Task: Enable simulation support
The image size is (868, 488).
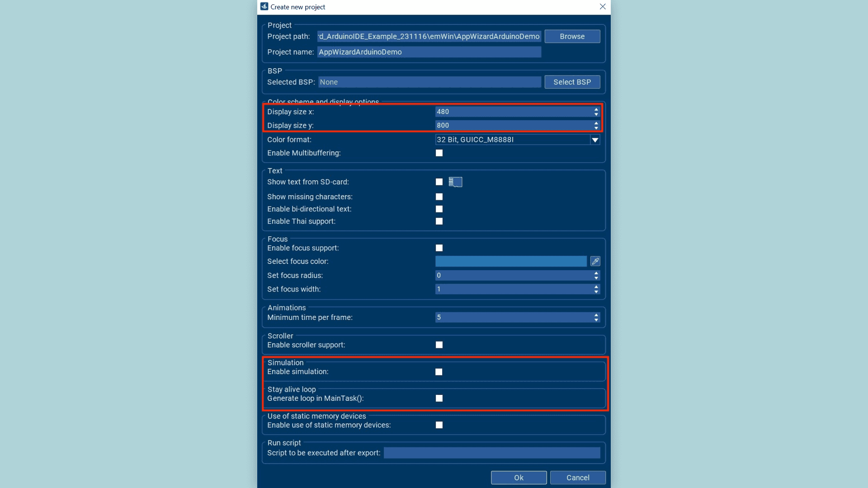Action: pos(439,371)
